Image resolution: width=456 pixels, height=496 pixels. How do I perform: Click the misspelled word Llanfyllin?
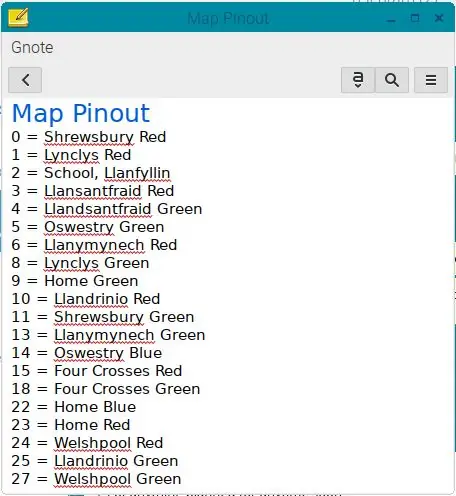click(137, 173)
